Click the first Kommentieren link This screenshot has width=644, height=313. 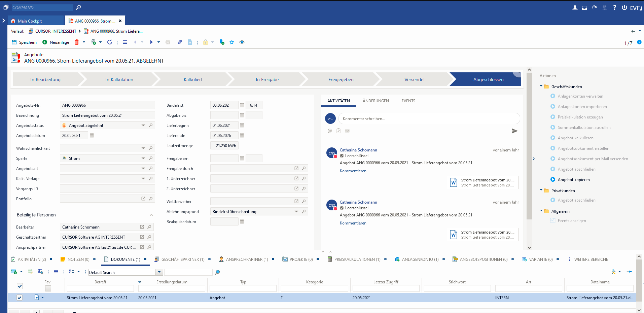point(353,171)
